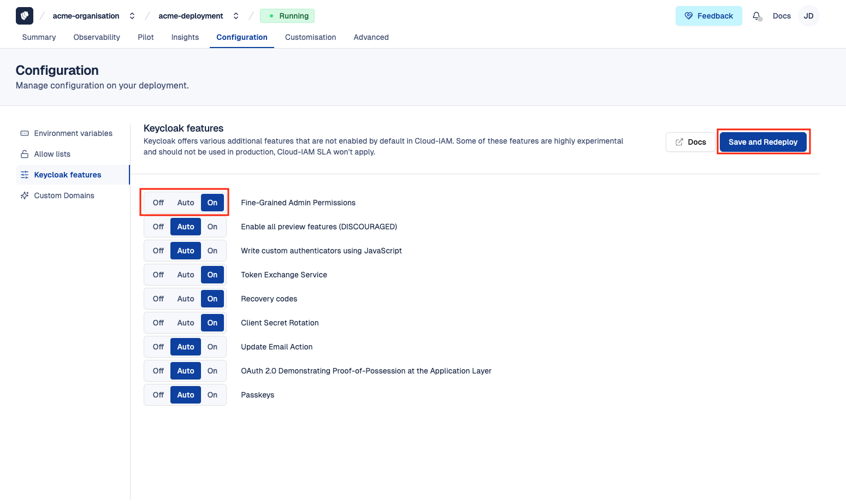This screenshot has width=846, height=504.
Task: Click the Environment variables sidebar icon
Action: 25,133
